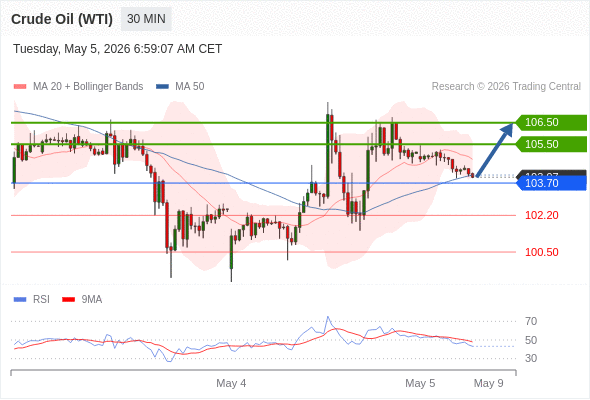Click the MA 20 + Bollinger Bands legend label

88,87
